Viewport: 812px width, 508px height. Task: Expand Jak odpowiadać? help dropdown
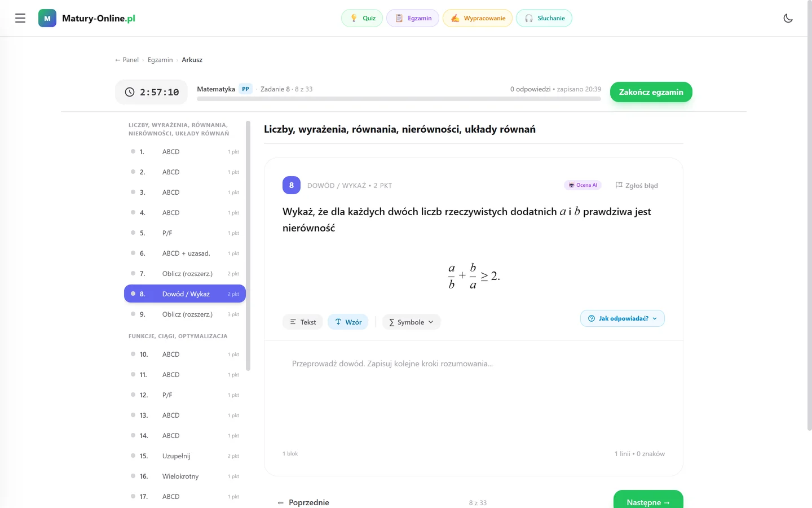click(x=623, y=318)
